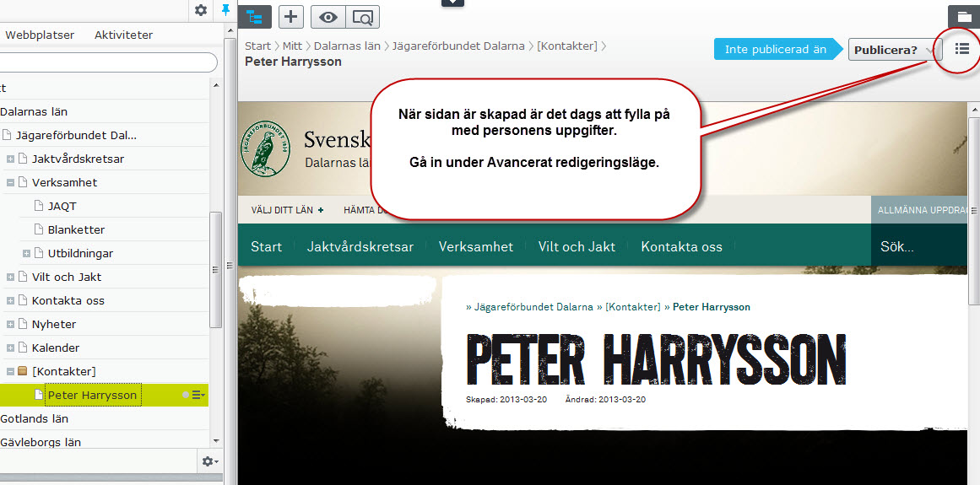Click the folder icon beside [Kontakter]
The image size is (980, 485).
(23, 371)
